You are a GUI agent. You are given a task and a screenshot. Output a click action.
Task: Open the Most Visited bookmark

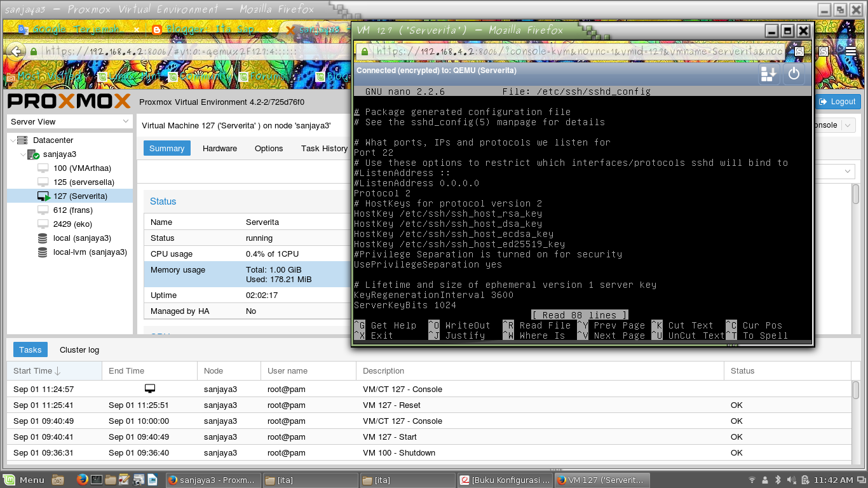[46, 76]
